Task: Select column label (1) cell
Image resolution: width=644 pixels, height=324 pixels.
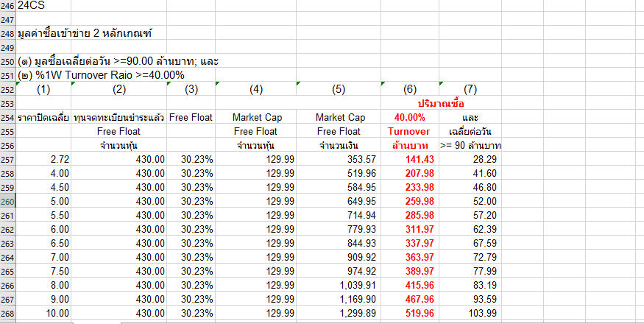Action: tap(43, 90)
